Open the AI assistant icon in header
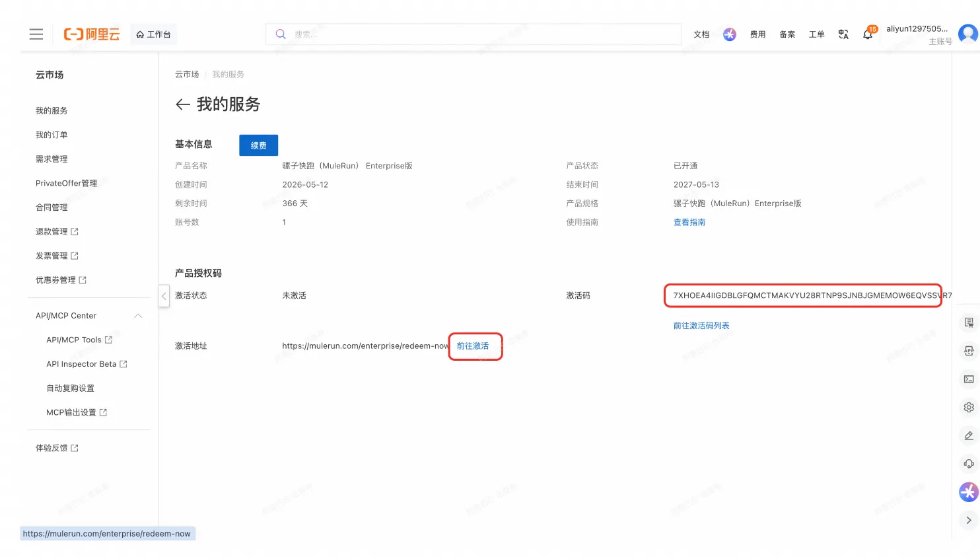Viewport: 980px width, 557px height. pyautogui.click(x=730, y=34)
